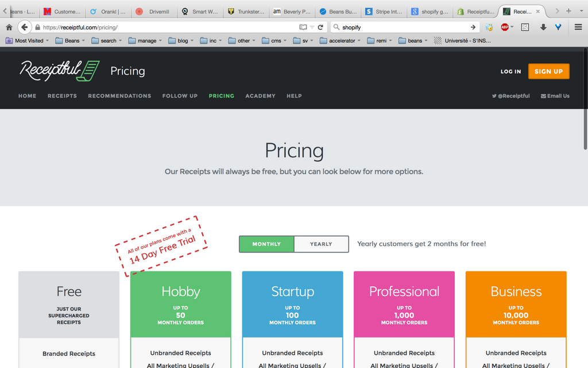Open the @Receiptful Twitter link
The image size is (588, 368).
click(x=510, y=96)
